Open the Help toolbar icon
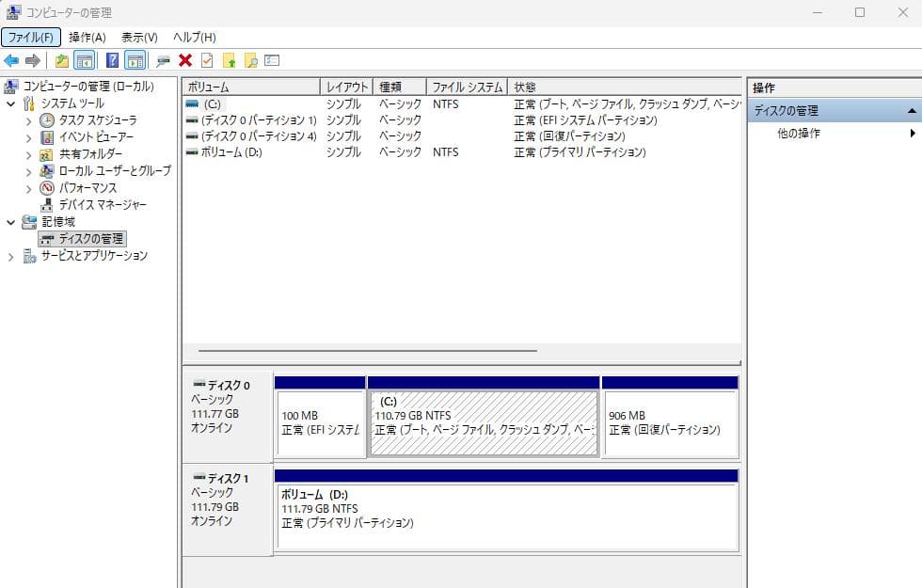 (112, 59)
